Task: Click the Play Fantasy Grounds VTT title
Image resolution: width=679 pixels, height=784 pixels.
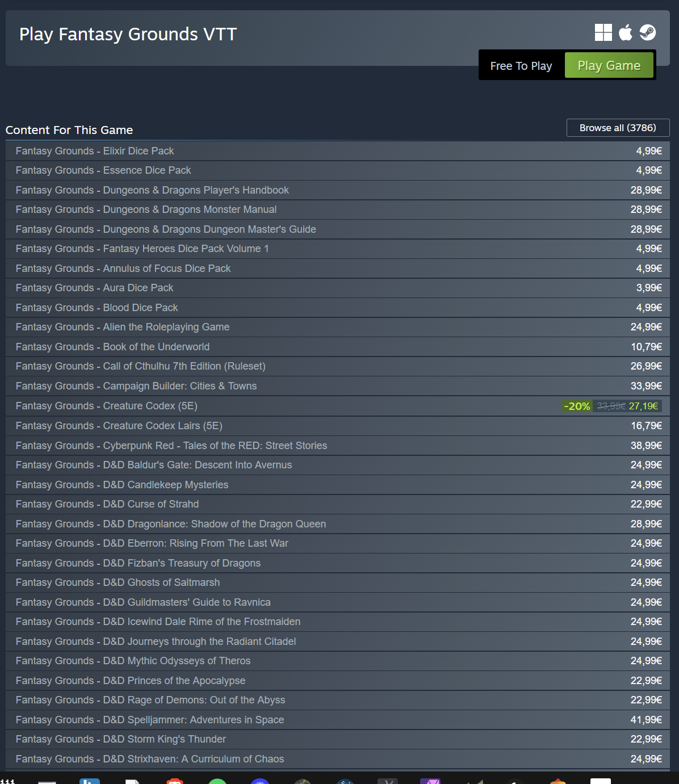Action: click(x=128, y=34)
